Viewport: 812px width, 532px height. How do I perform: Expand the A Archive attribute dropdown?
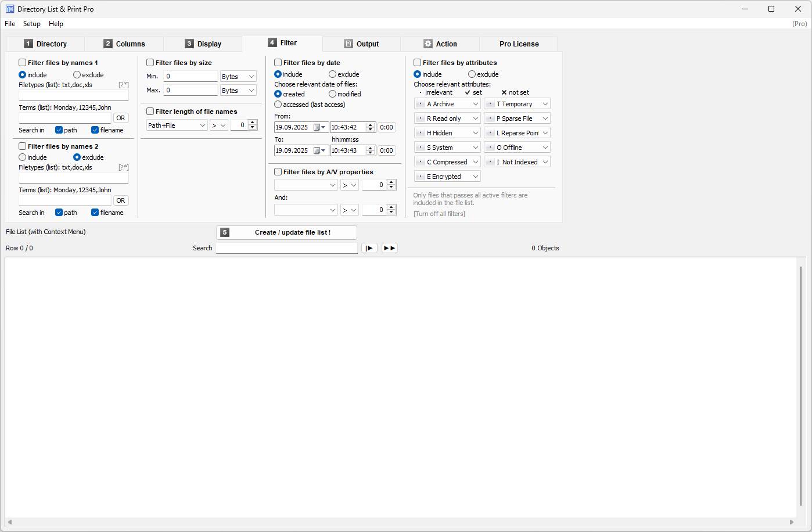tap(475, 104)
